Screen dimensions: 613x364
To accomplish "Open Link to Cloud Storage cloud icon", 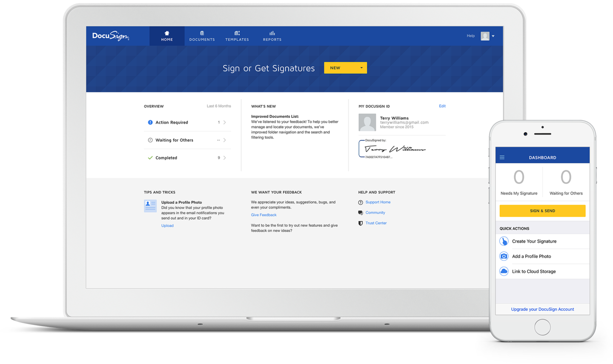I will 504,271.
